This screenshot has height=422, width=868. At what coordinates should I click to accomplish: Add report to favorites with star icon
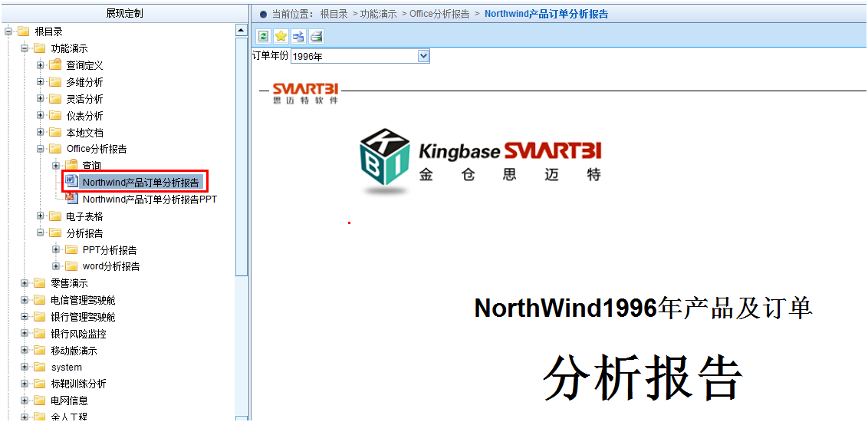point(281,37)
